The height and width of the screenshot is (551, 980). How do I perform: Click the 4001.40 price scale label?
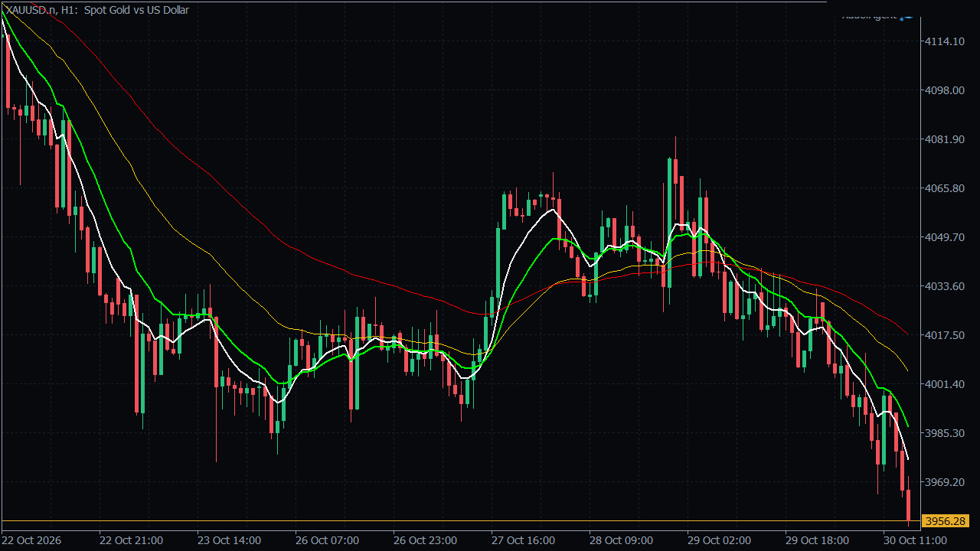[945, 384]
